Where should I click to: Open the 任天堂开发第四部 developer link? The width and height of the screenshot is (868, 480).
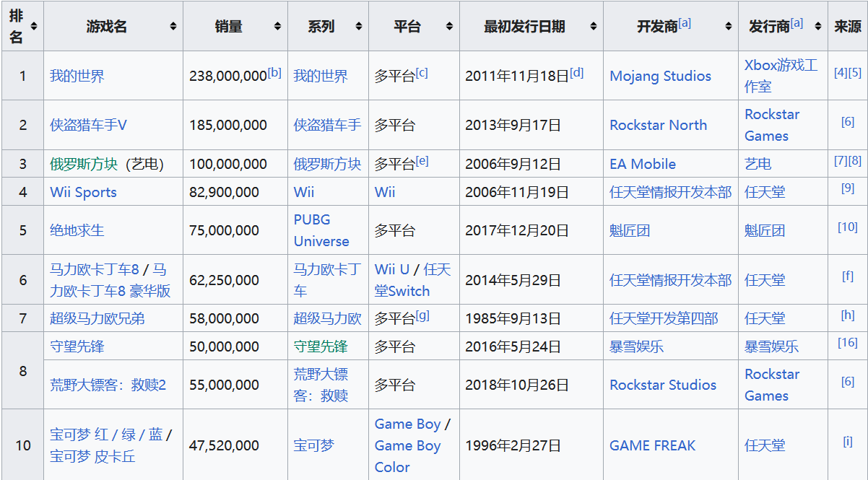pos(664,318)
